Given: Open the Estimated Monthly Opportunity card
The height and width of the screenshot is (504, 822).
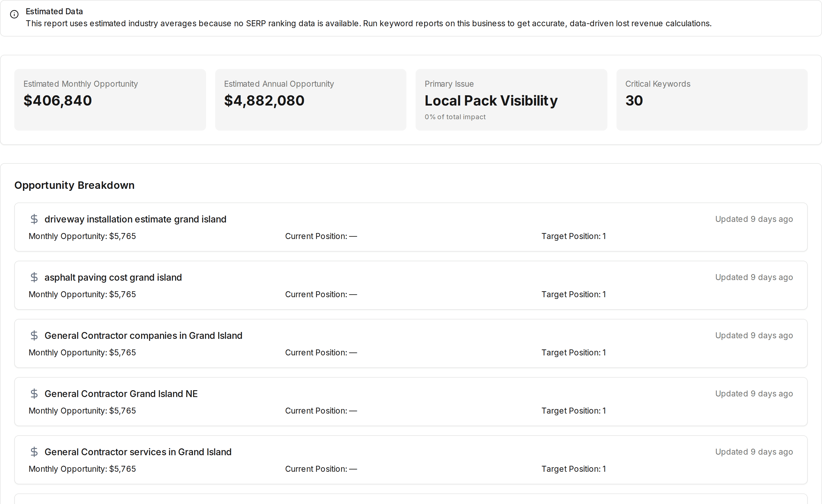Looking at the screenshot, I should [x=110, y=100].
